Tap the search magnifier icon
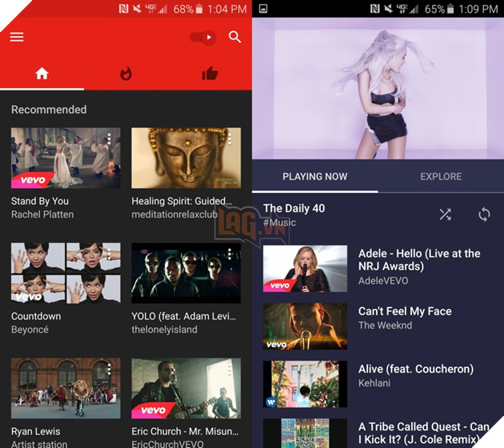Image resolution: width=504 pixels, height=448 pixels. tap(234, 37)
